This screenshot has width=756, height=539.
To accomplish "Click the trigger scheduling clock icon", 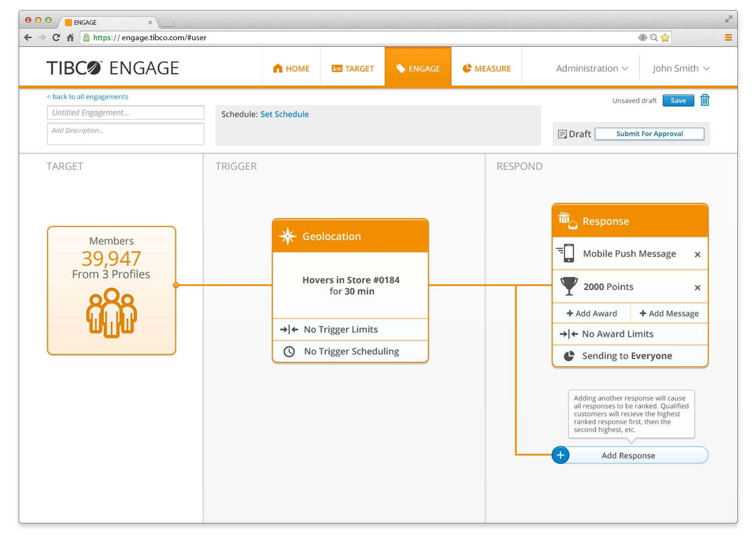I will [289, 352].
